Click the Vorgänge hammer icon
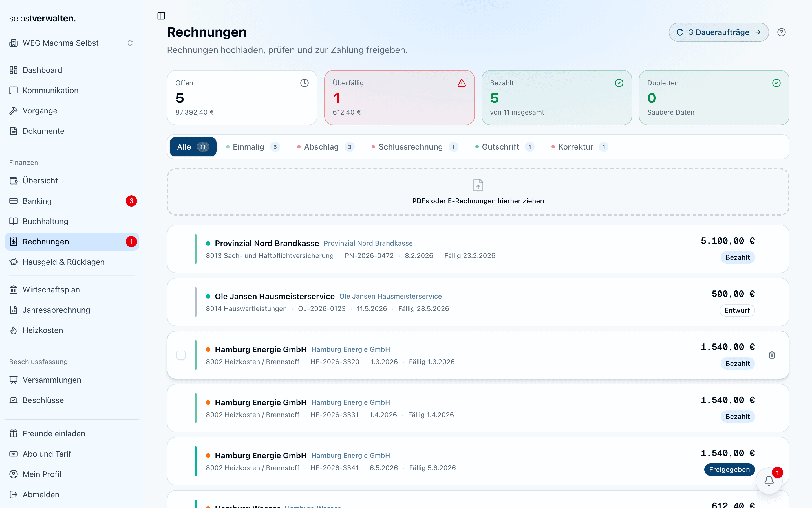 click(14, 111)
